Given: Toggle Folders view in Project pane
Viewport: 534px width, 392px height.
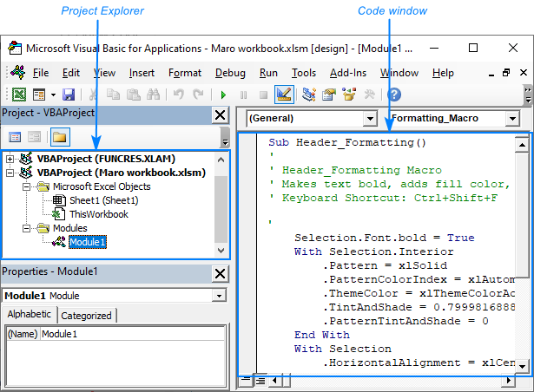Looking at the screenshot, I should click(60, 137).
